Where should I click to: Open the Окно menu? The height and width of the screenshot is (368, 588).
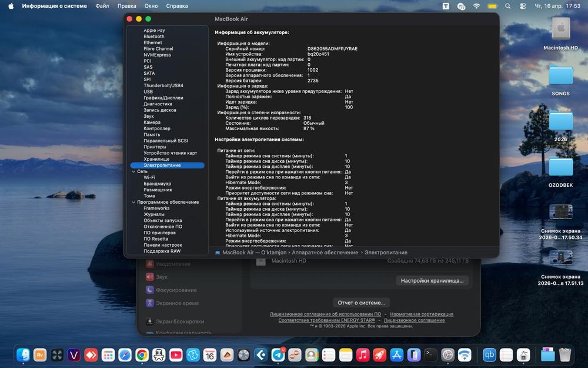point(151,6)
